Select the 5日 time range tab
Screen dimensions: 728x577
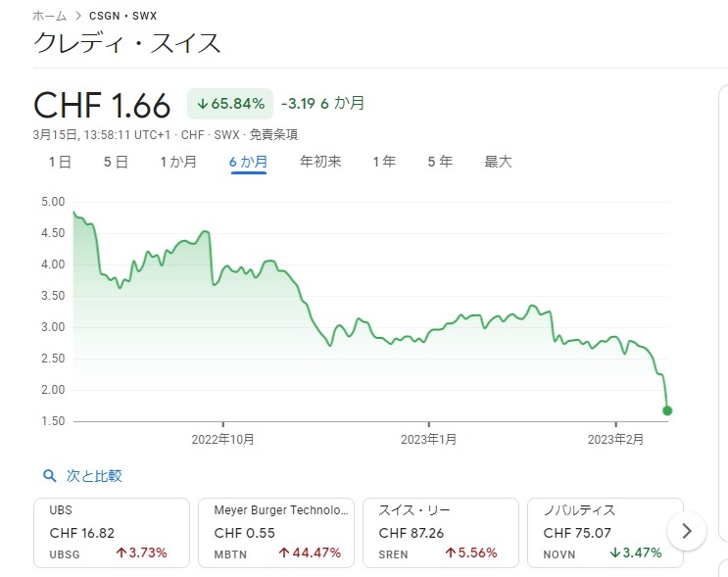(116, 162)
